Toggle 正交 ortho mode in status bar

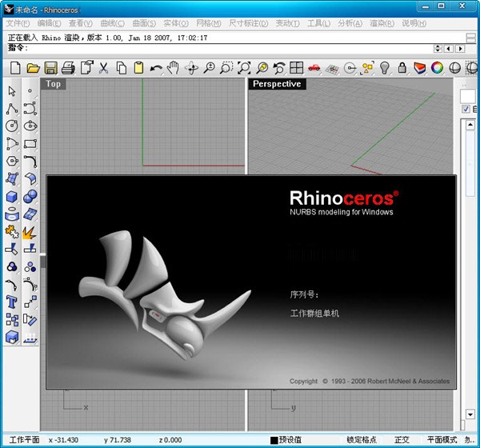coord(402,439)
